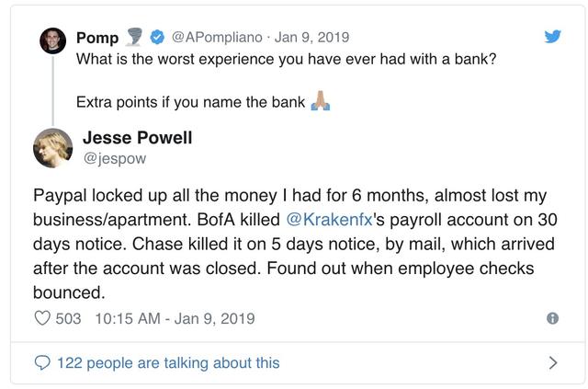
Task: Click Pomp's verified badge
Action: point(157,37)
